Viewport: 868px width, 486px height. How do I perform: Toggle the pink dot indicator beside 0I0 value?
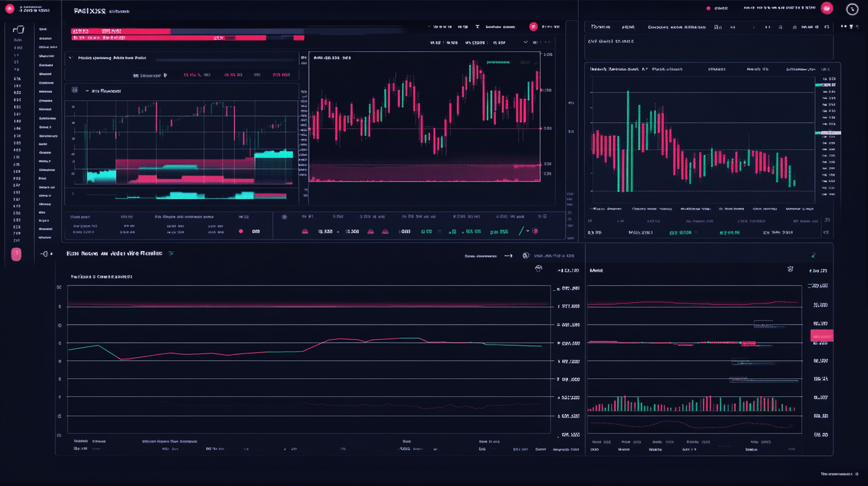[241, 231]
